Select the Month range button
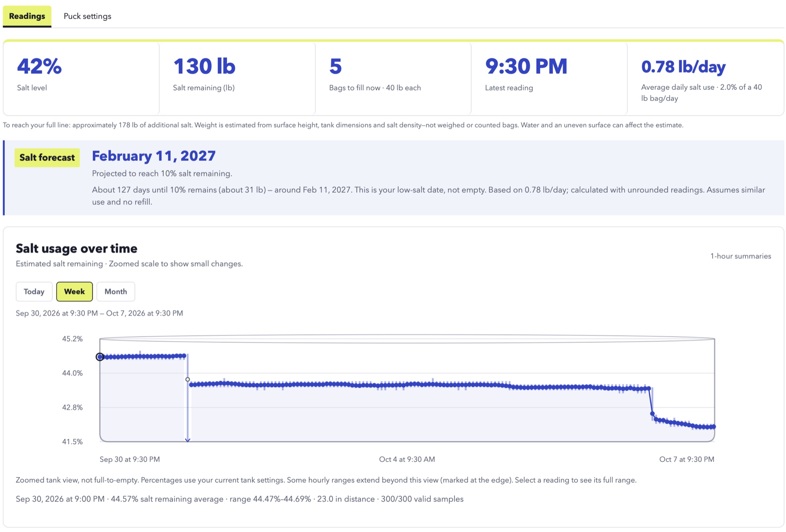786x532 pixels. pyautogui.click(x=116, y=292)
